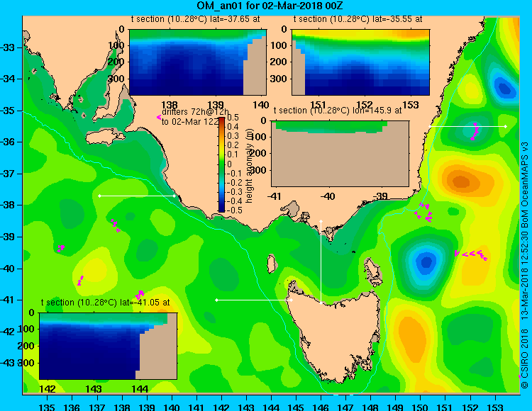Click the west endpoint of the lat -35.55 section line

click(x=431, y=126)
